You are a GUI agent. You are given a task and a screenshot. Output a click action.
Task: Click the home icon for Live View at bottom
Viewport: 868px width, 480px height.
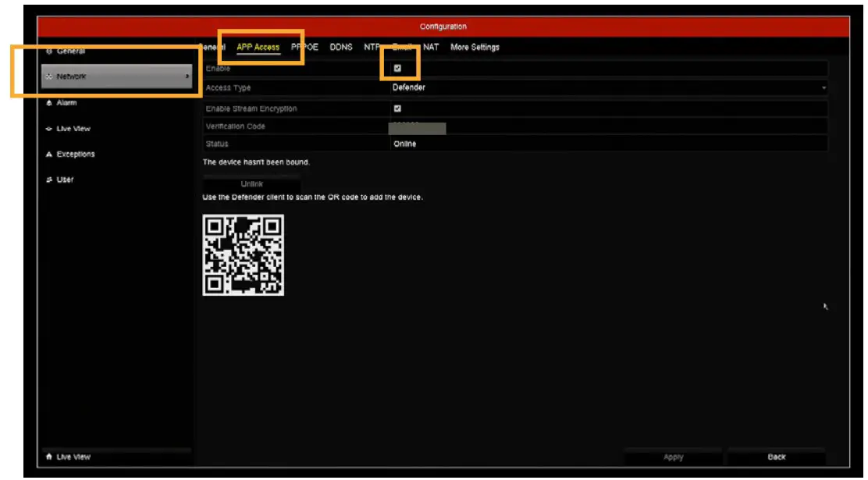coord(49,457)
